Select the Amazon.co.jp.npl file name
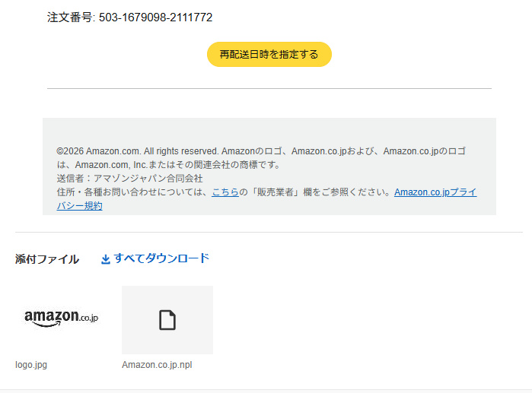This screenshot has width=532, height=393. (157, 365)
